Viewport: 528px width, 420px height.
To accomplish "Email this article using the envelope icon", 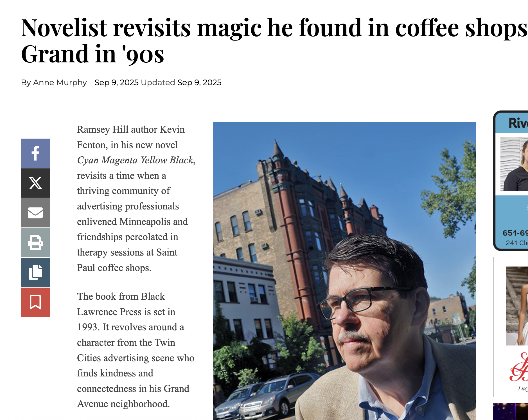I will coord(35,213).
